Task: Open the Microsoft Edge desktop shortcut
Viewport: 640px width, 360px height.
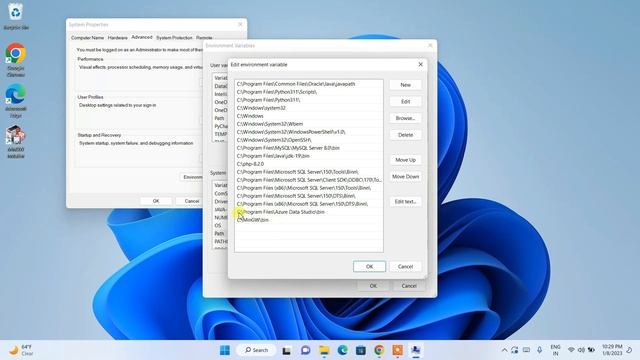Action: point(16,100)
